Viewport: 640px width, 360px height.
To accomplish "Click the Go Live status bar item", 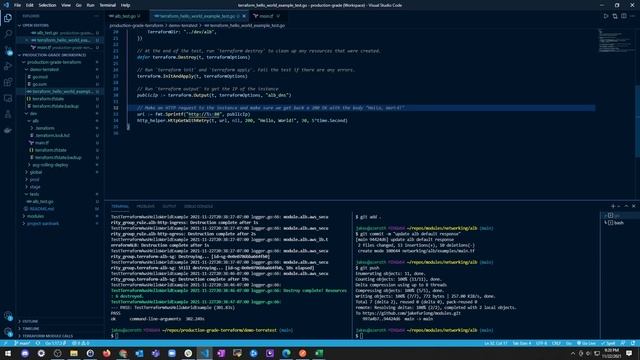I will click(x=586, y=343).
